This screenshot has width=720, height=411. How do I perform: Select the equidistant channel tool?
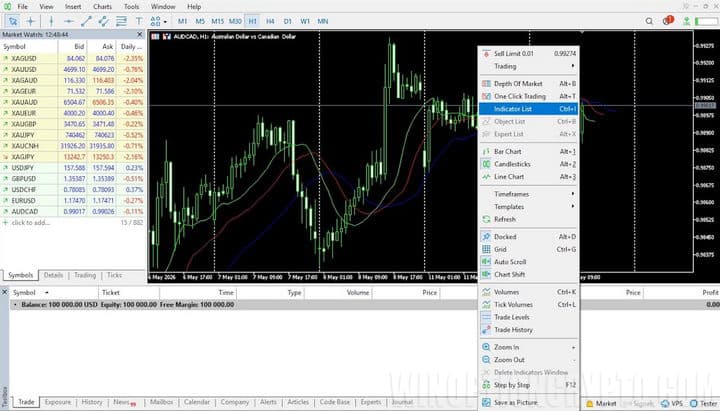pos(103,21)
